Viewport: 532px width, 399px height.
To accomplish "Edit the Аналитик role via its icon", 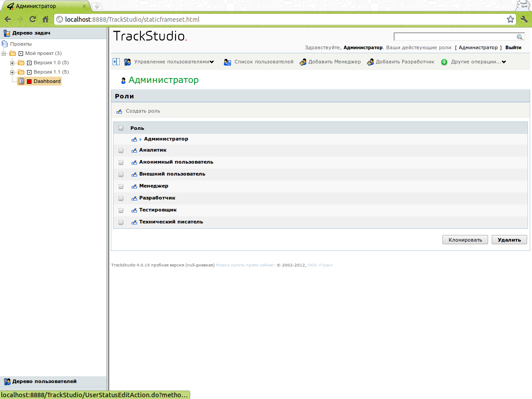I will click(134, 150).
